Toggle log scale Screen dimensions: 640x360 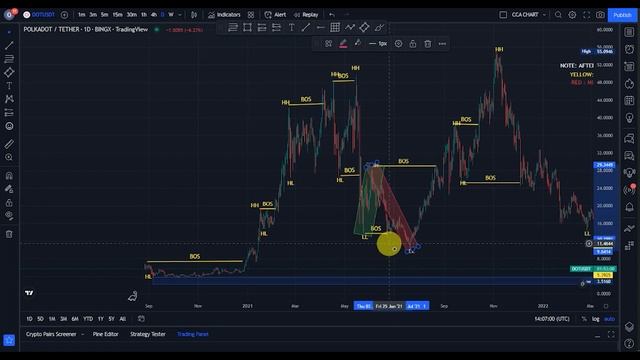coord(596,319)
